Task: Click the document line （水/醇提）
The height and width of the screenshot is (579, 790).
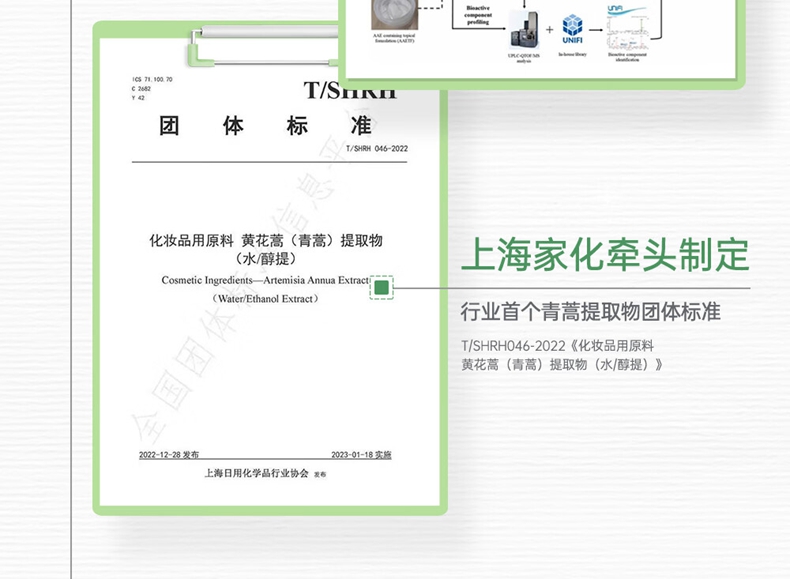Action: pos(266,259)
